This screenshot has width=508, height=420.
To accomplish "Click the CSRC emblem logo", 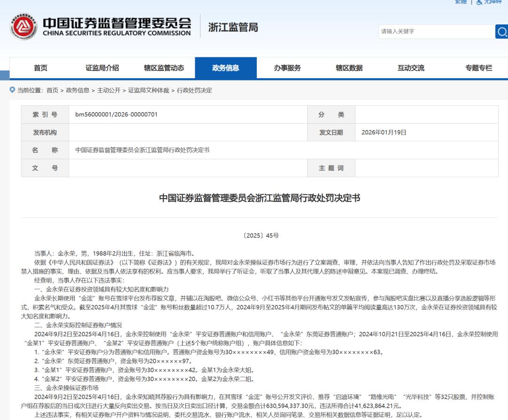I will (x=22, y=27).
